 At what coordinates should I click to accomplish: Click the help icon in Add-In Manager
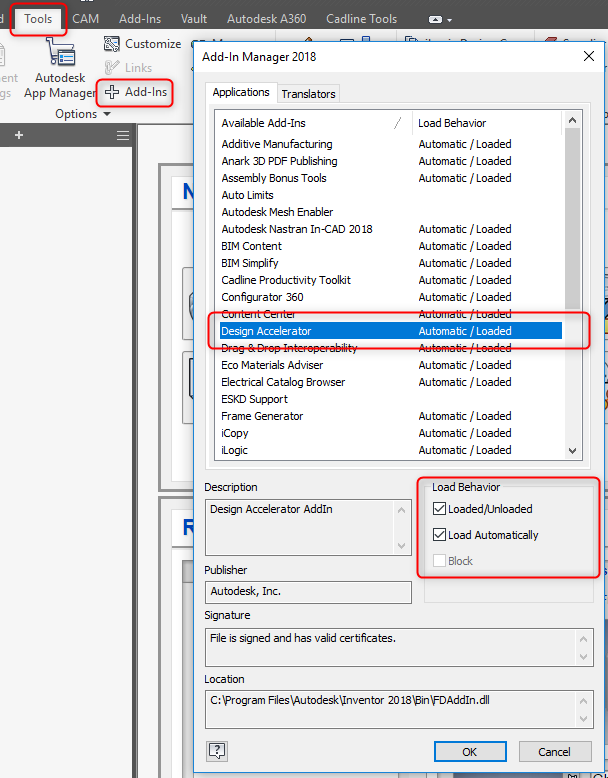[x=217, y=751]
